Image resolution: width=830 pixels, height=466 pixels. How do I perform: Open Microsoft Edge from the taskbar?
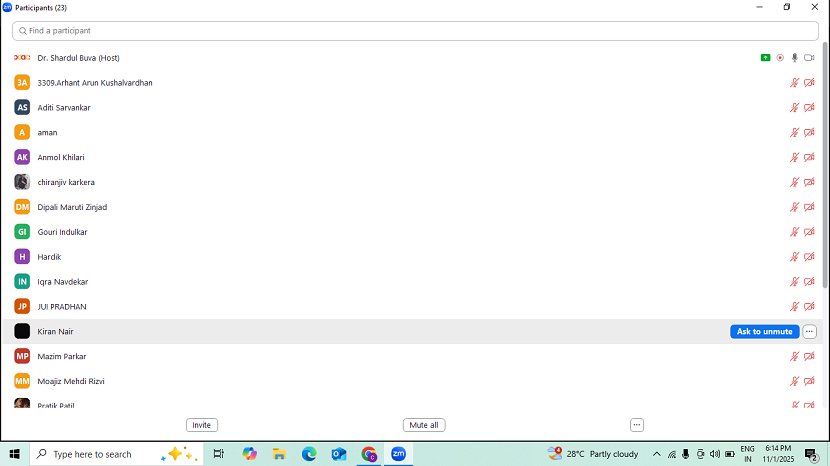pyautogui.click(x=309, y=454)
